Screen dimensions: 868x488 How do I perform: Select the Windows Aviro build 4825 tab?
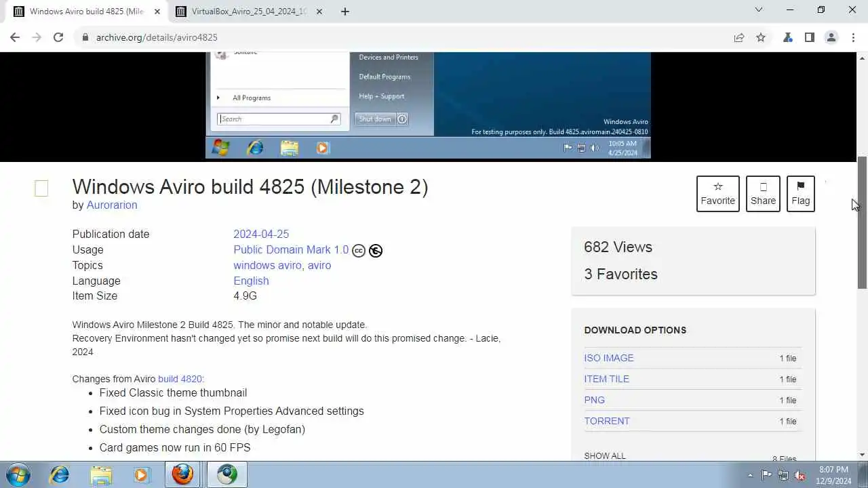point(87,12)
